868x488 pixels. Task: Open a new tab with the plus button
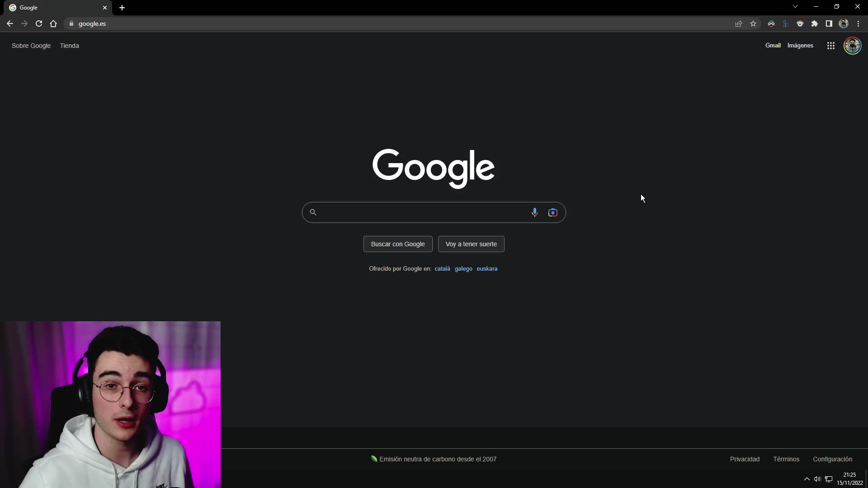coord(122,8)
